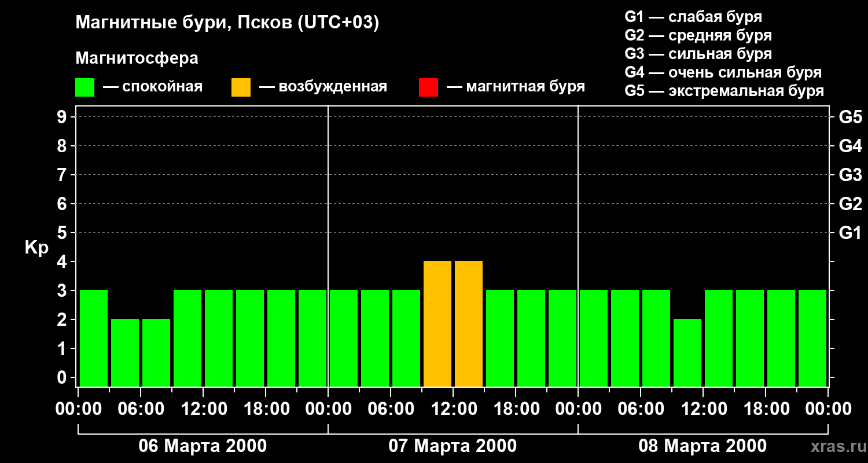Click the 'Магнитосфера' heading label
Screen dimensions: 868x463
click(x=137, y=58)
